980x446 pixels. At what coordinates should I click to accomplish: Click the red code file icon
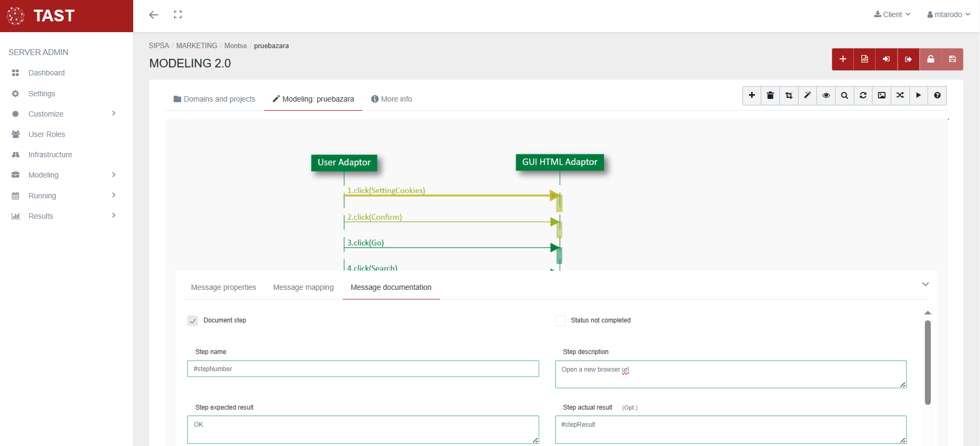click(x=864, y=59)
